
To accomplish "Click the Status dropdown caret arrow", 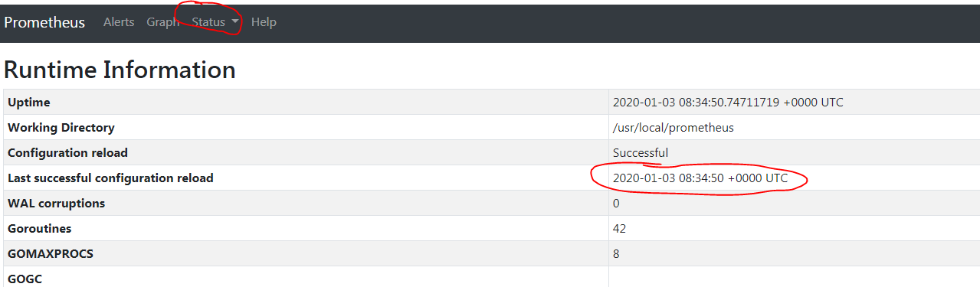I will [235, 22].
